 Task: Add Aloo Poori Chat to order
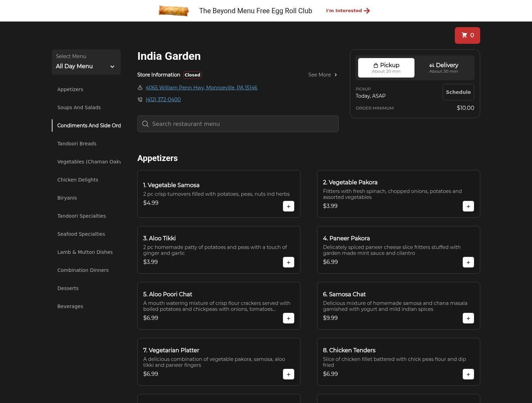(x=288, y=318)
